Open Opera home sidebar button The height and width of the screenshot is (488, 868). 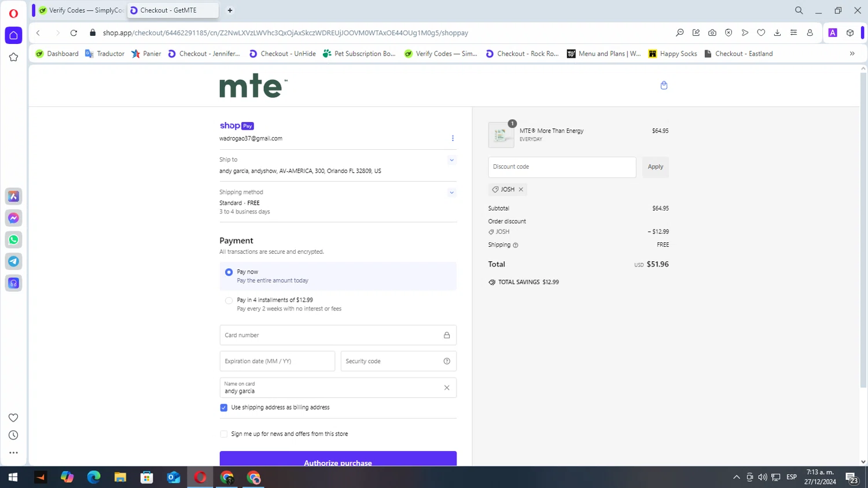point(13,35)
